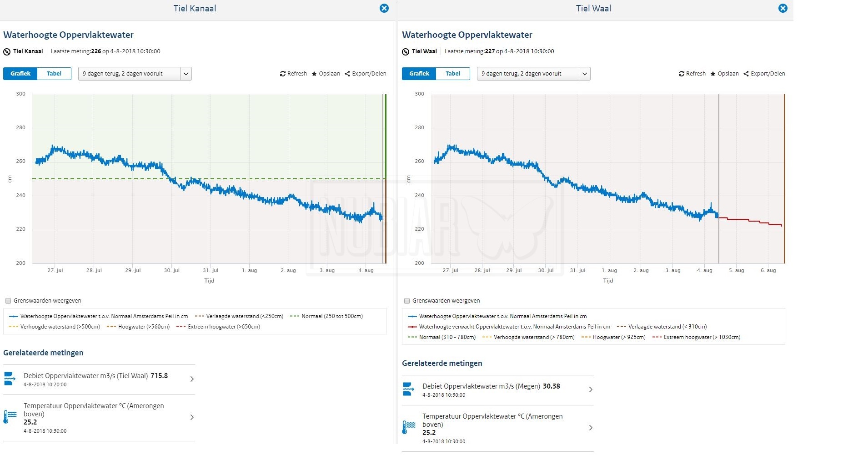Click thermometer icon in Tiel Waal related measurements
The height and width of the screenshot is (455, 868).
409,427
